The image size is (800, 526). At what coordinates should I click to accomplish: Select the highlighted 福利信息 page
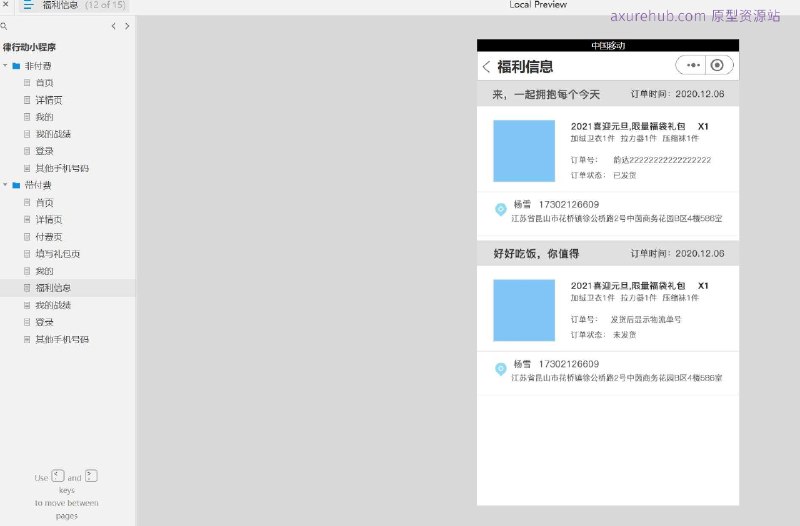click(53, 288)
